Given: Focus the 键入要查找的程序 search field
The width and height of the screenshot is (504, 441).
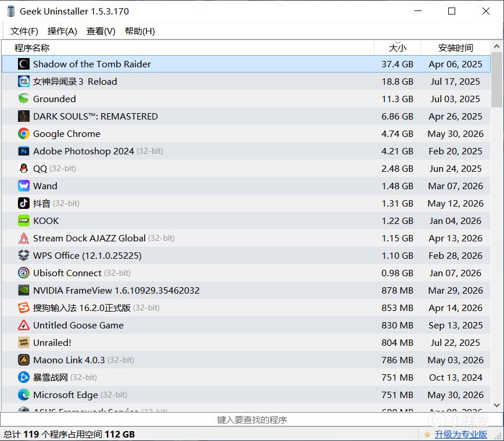Looking at the screenshot, I should tap(251, 420).
